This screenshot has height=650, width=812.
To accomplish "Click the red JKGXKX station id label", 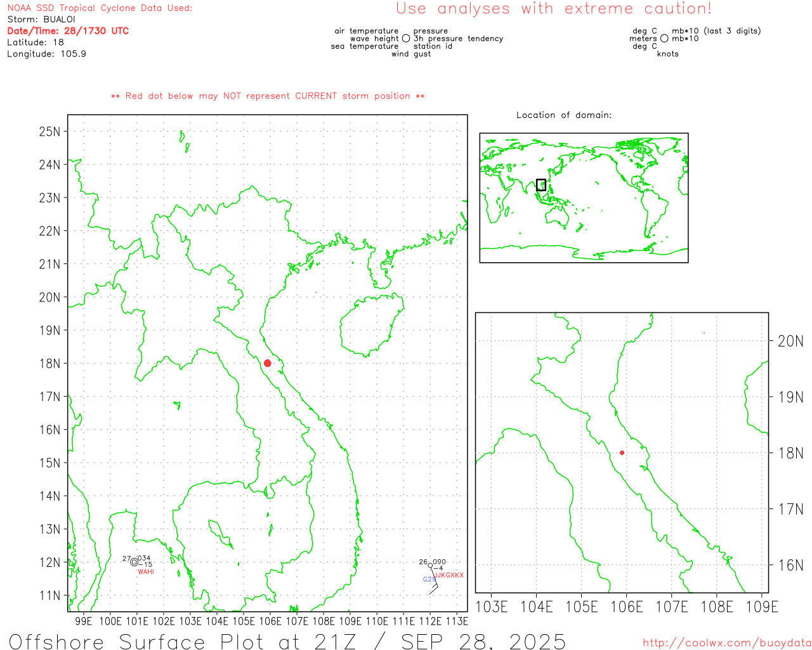I will pos(449,575).
